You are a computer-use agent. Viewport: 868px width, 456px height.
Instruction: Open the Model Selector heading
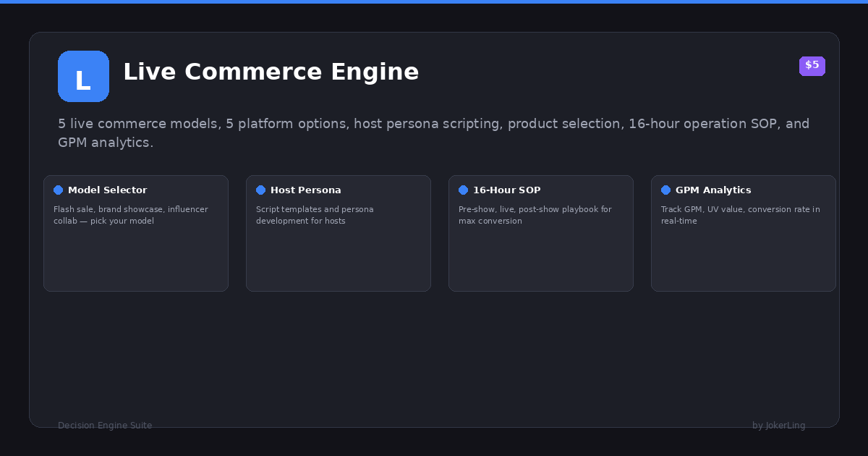108,190
